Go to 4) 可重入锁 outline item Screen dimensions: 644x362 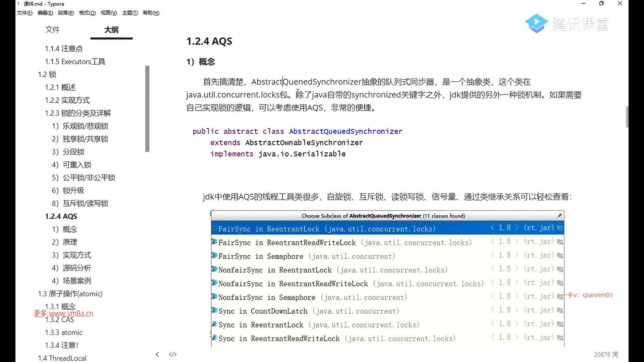coord(71,165)
